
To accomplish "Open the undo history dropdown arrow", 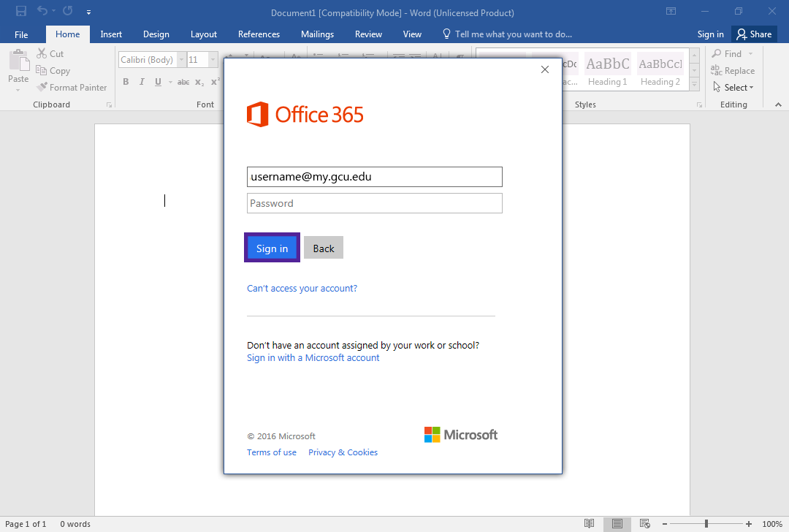I will point(53,11).
